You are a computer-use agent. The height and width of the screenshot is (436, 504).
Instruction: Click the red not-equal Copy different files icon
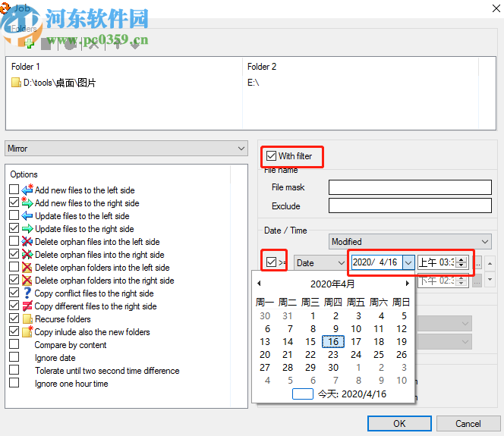point(27,306)
